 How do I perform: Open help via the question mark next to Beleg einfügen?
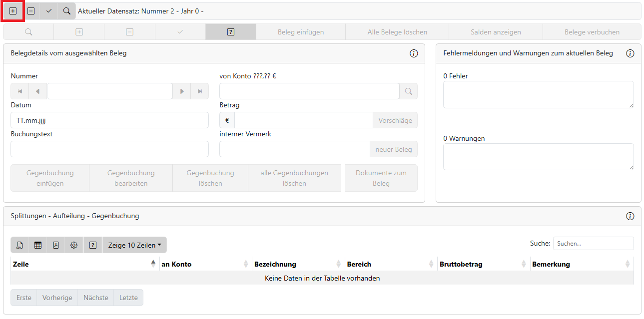pos(230,32)
